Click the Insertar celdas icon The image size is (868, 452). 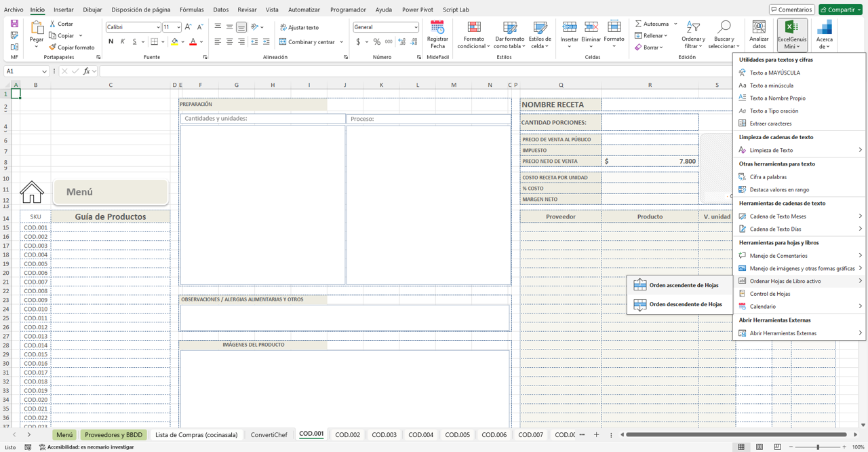(x=570, y=27)
